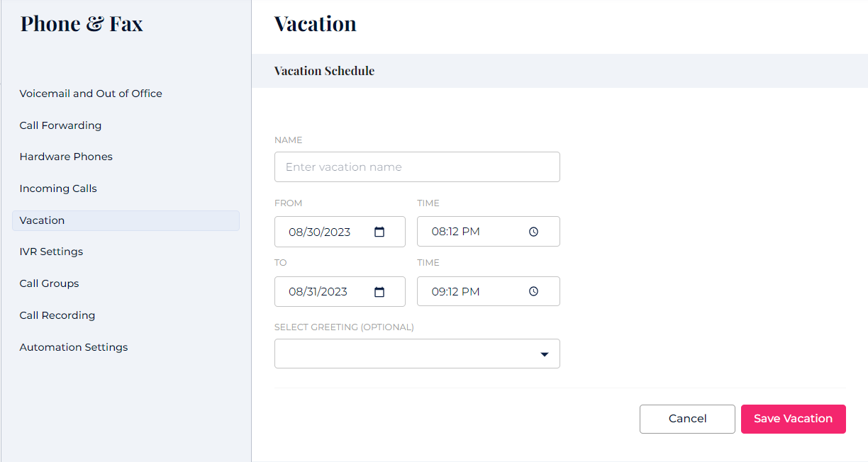The height and width of the screenshot is (462, 868).
Task: Open Hardware Phones in sidebar
Action: [66, 157]
